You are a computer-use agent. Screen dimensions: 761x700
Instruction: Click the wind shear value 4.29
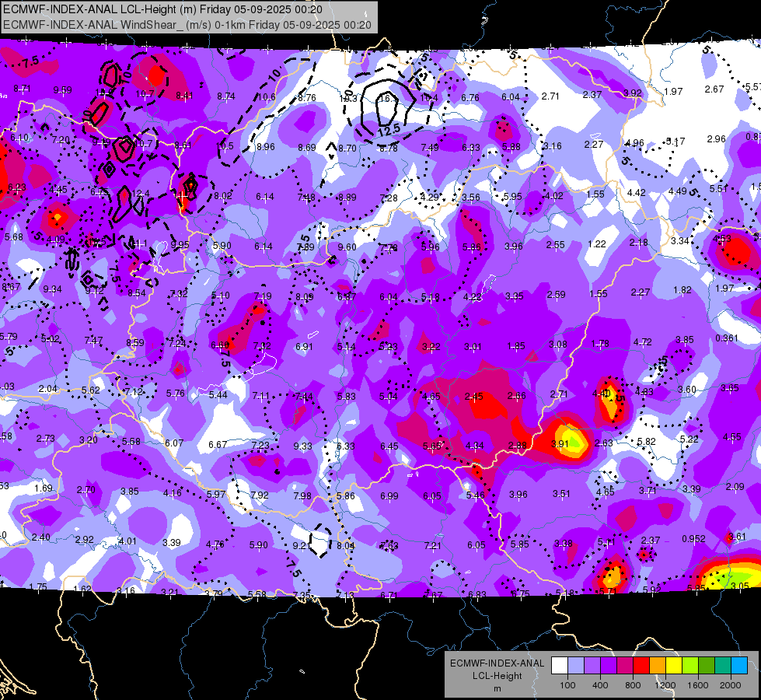[430, 198]
